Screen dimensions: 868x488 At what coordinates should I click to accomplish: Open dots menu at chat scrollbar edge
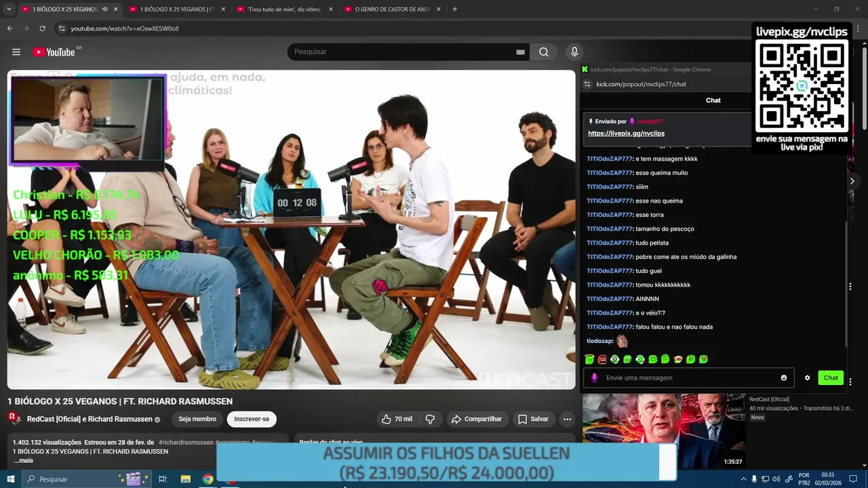click(850, 286)
